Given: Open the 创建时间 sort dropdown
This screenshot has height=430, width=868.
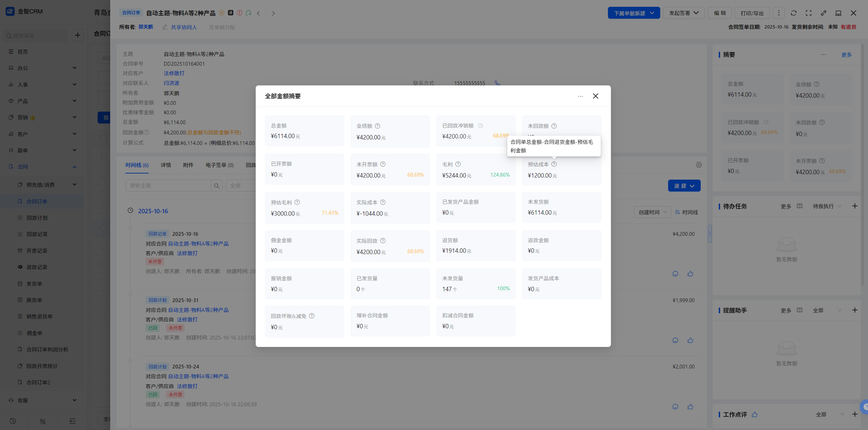Looking at the screenshot, I should [652, 212].
